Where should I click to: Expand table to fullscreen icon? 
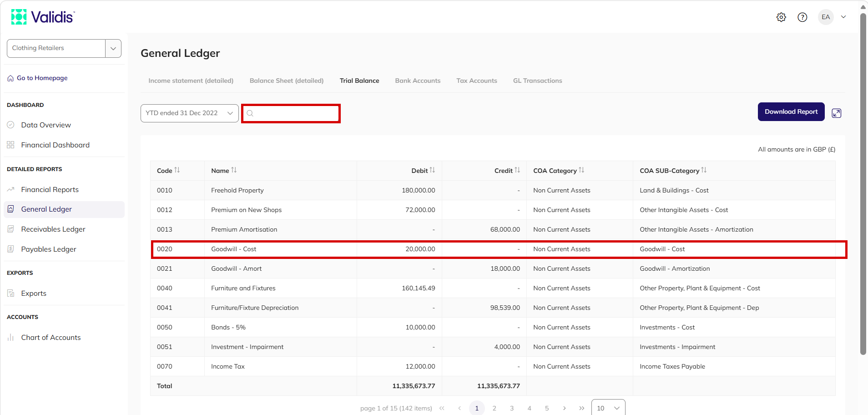[837, 113]
